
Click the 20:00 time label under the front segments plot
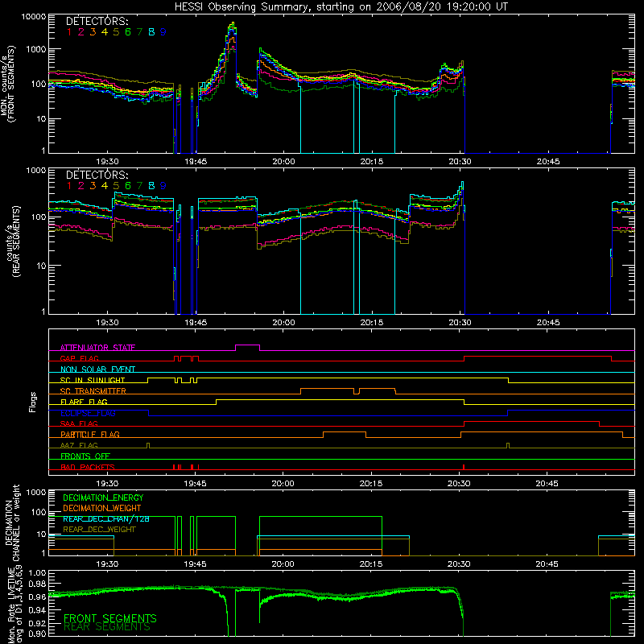(283, 162)
